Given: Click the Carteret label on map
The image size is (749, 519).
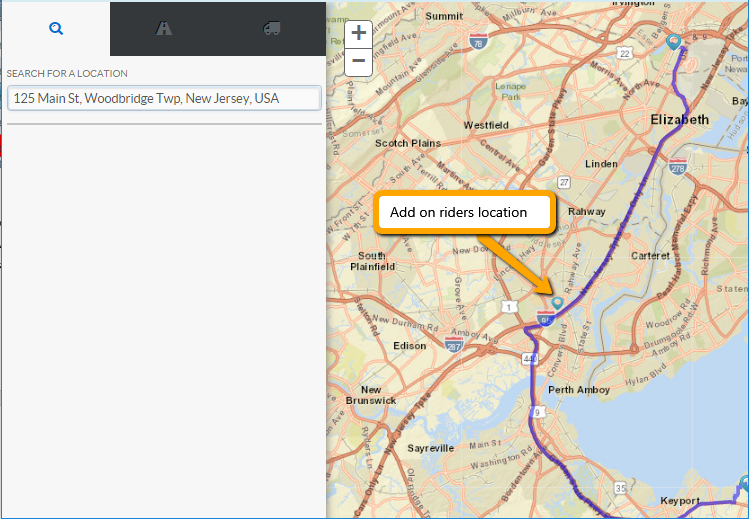Looking at the screenshot, I should pyautogui.click(x=650, y=255).
